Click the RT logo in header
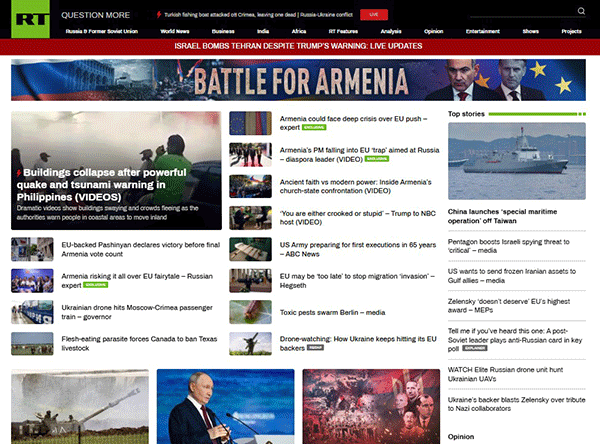The width and height of the screenshot is (600, 444). pos(30,19)
